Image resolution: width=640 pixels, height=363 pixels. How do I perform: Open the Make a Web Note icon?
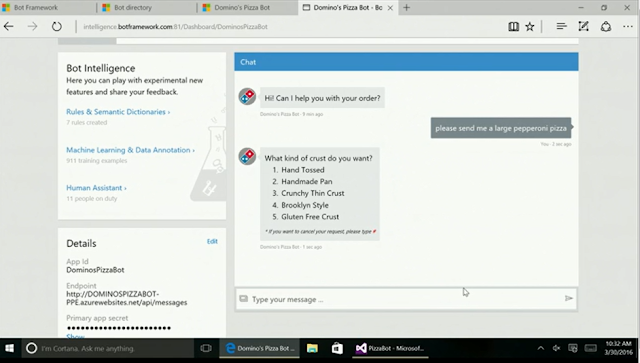click(584, 27)
